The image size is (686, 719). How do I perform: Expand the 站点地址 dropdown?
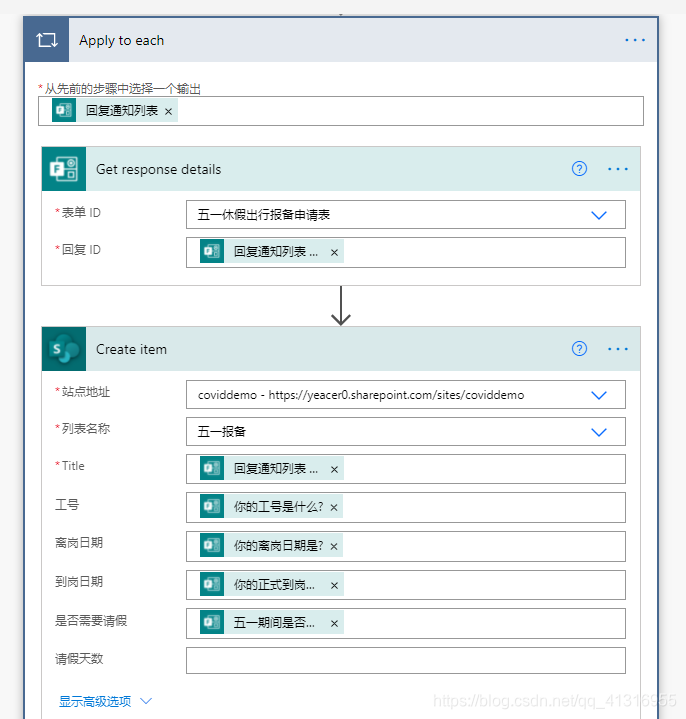click(x=599, y=395)
